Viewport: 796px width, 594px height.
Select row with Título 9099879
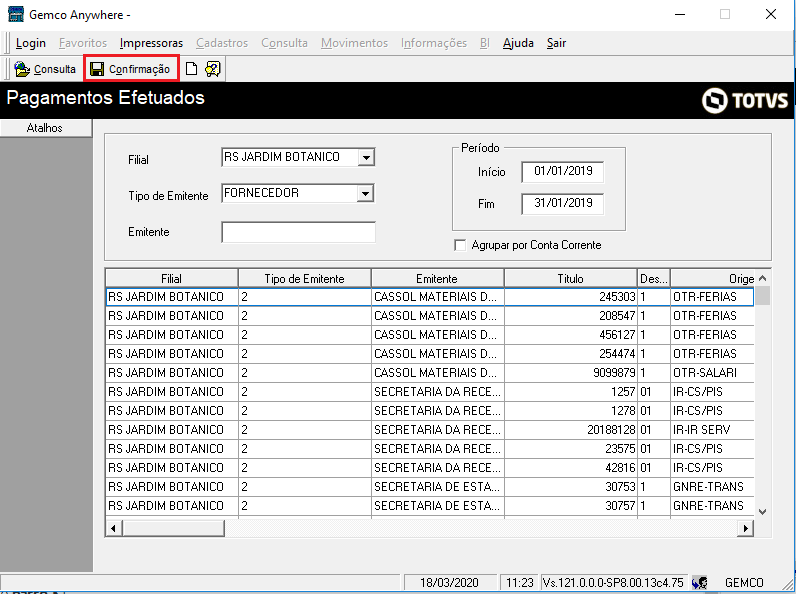tap(429, 373)
